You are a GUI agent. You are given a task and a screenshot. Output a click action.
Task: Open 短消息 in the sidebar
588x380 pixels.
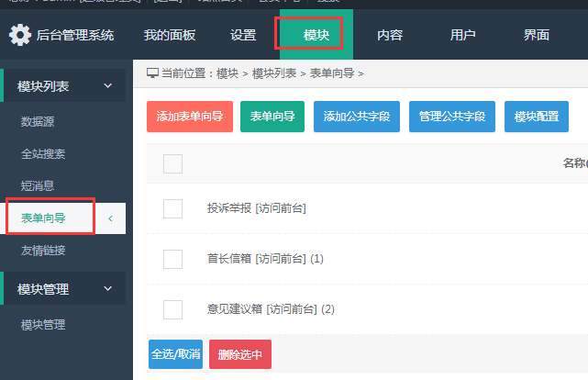38,185
